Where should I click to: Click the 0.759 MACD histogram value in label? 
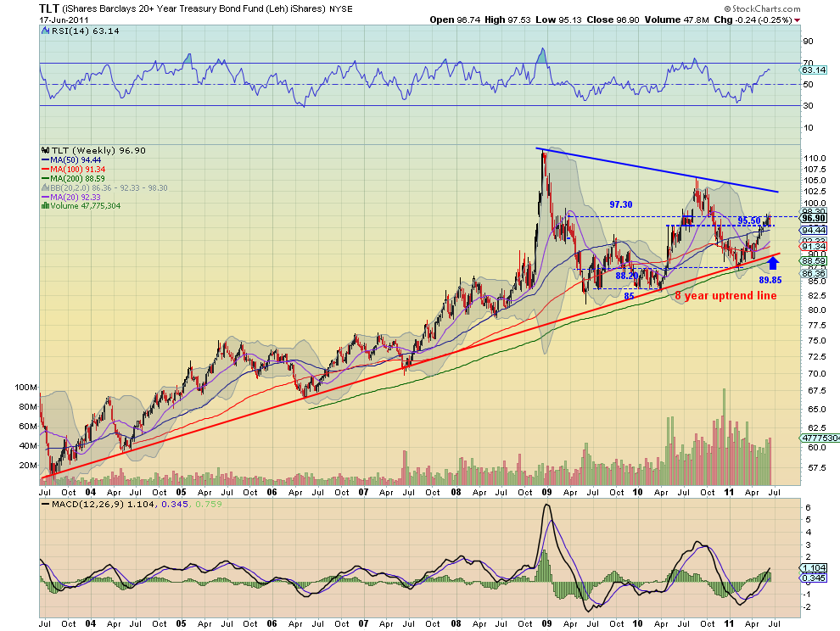[x=209, y=504]
